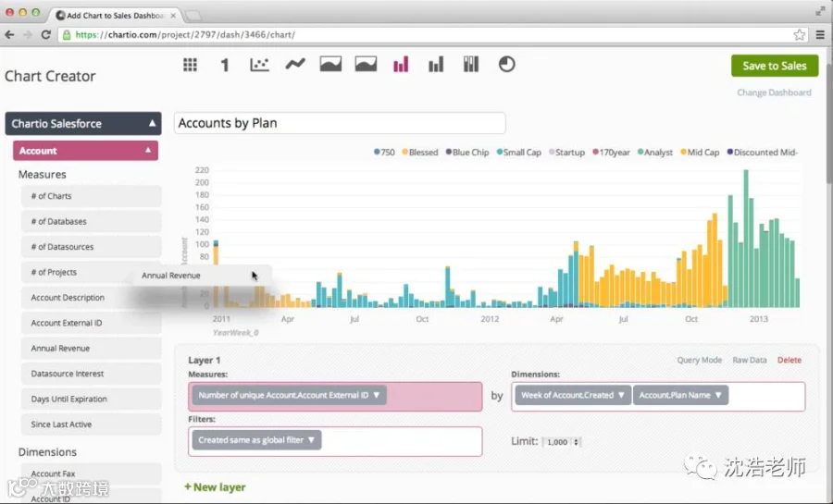Toggle the Blue Chip legend series
Image resolution: width=833 pixels, height=504 pixels.
point(467,153)
